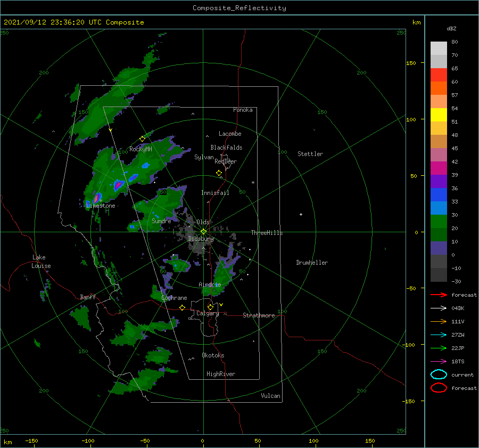This screenshot has height=448, width=479.
Task: Select the Airdrie label
Action: [x=210, y=284]
